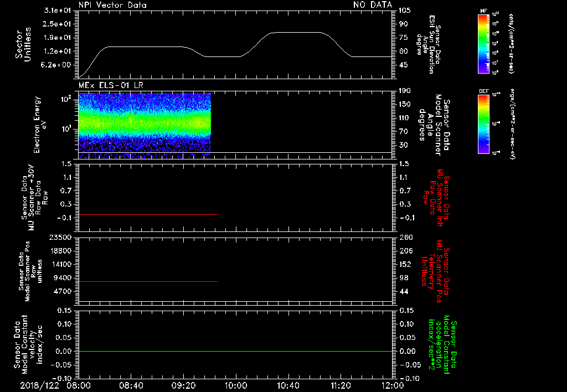Image resolution: width=567 pixels, height=392 pixels.
Task: Click the '14100' scanner position tick
Action: tap(61, 264)
